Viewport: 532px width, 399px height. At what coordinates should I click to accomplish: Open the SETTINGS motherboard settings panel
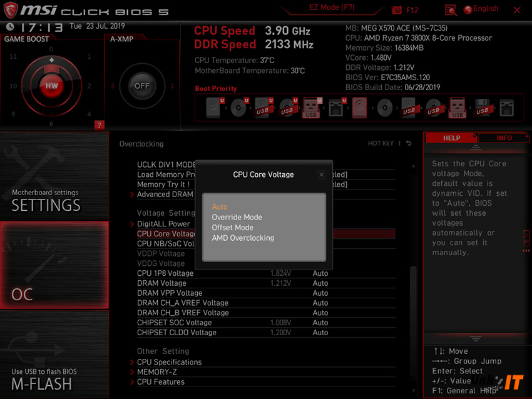coord(54,176)
